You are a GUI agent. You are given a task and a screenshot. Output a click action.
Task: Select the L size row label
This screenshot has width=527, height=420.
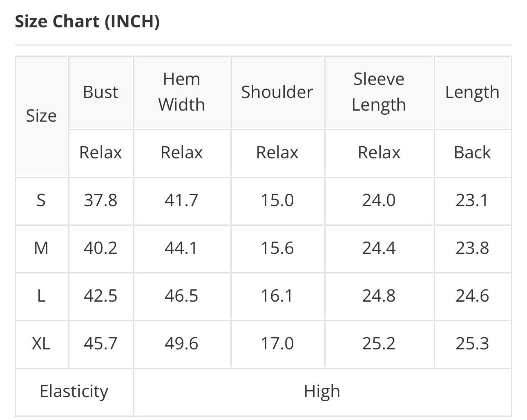[41, 296]
